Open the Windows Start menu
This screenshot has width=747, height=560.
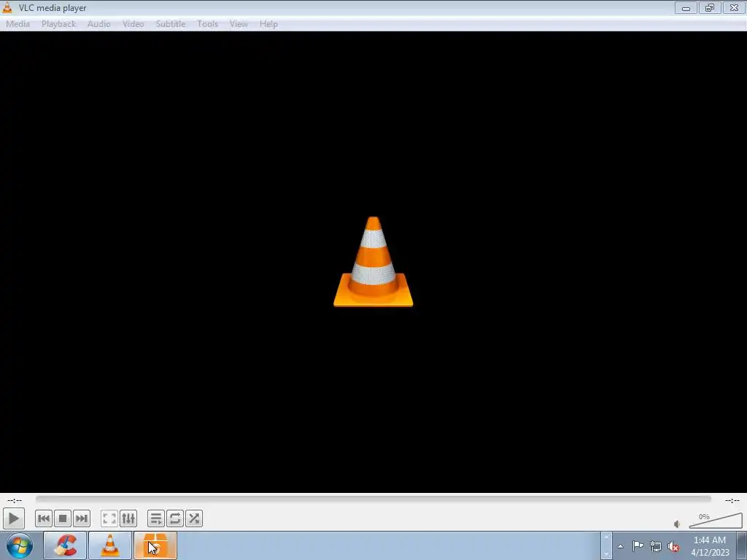20,545
